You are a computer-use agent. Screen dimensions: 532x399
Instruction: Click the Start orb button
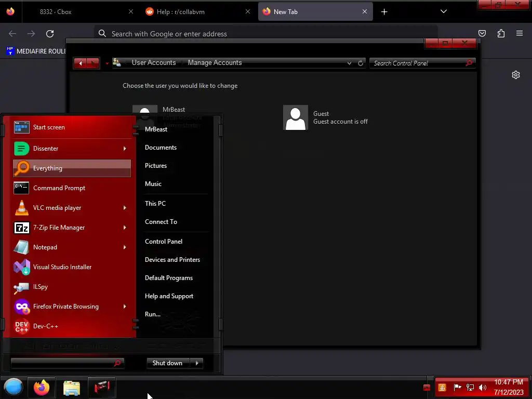click(13, 387)
